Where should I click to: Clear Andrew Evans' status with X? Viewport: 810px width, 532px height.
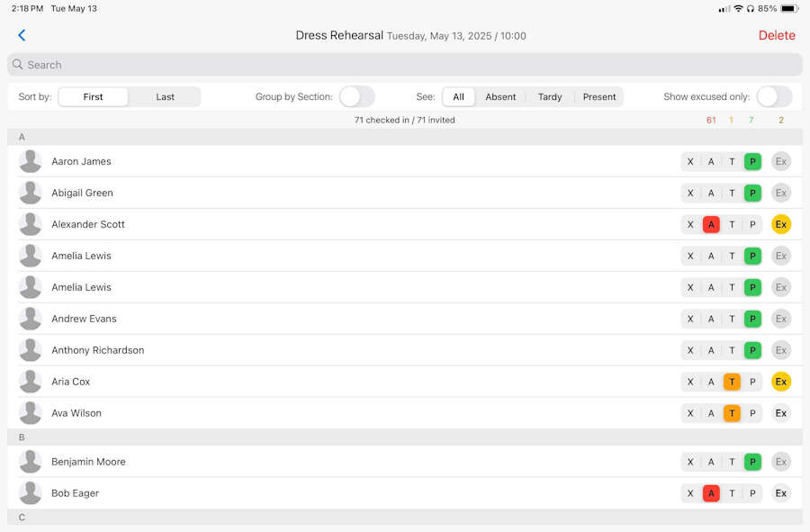point(690,320)
